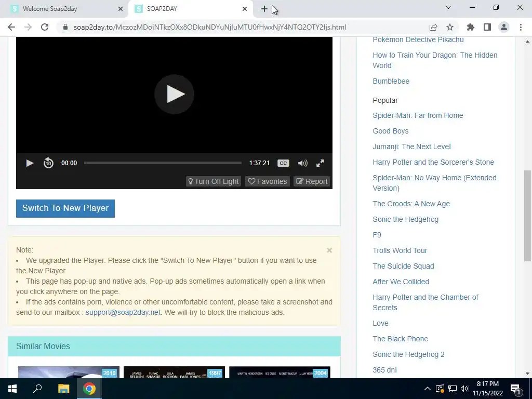The width and height of the screenshot is (532, 399).
Task: Mute audio with the speaker icon
Action: (x=303, y=163)
